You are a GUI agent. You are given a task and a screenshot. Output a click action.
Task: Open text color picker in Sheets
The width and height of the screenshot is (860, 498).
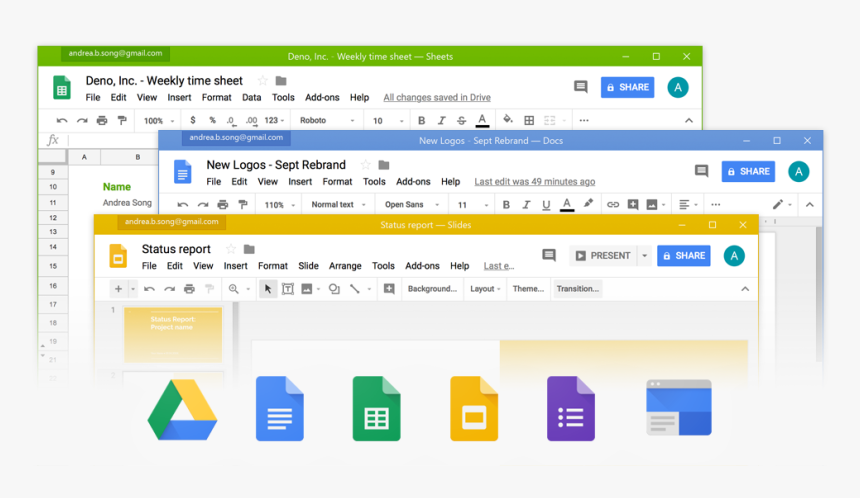482,120
